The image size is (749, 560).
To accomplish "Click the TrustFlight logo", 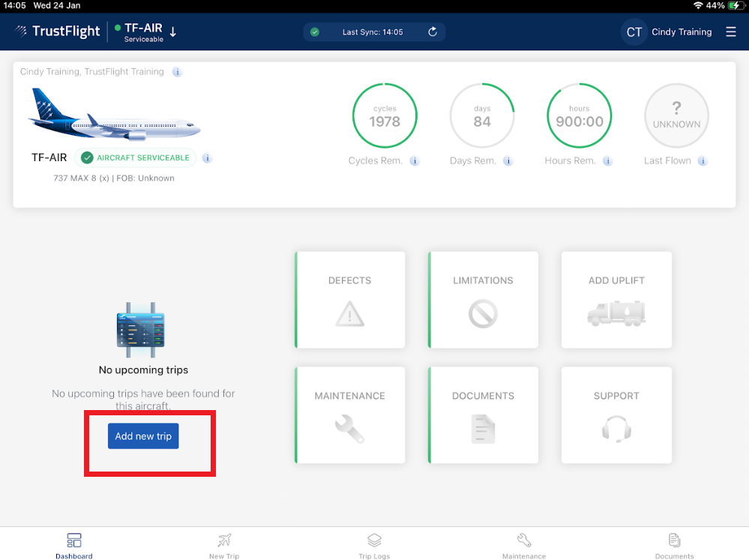I will pyautogui.click(x=57, y=31).
